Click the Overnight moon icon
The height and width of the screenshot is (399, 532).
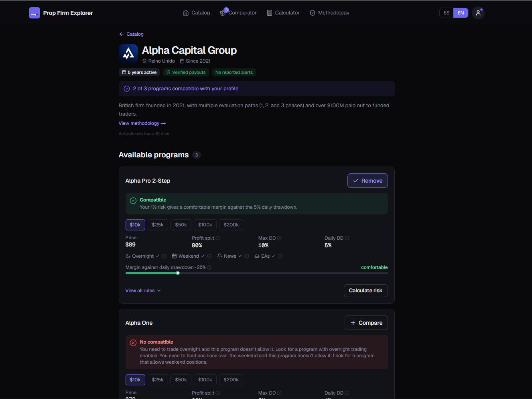pos(128,256)
